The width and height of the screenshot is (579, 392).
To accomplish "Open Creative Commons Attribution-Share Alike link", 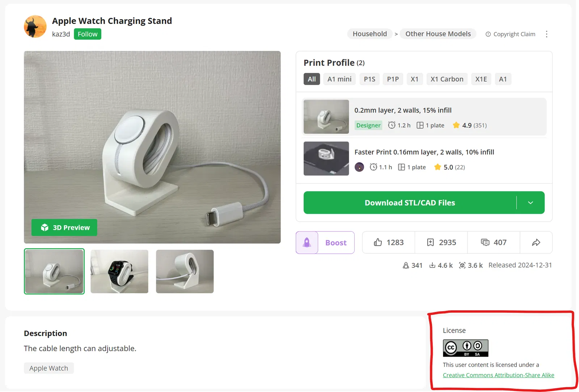I will (498, 375).
